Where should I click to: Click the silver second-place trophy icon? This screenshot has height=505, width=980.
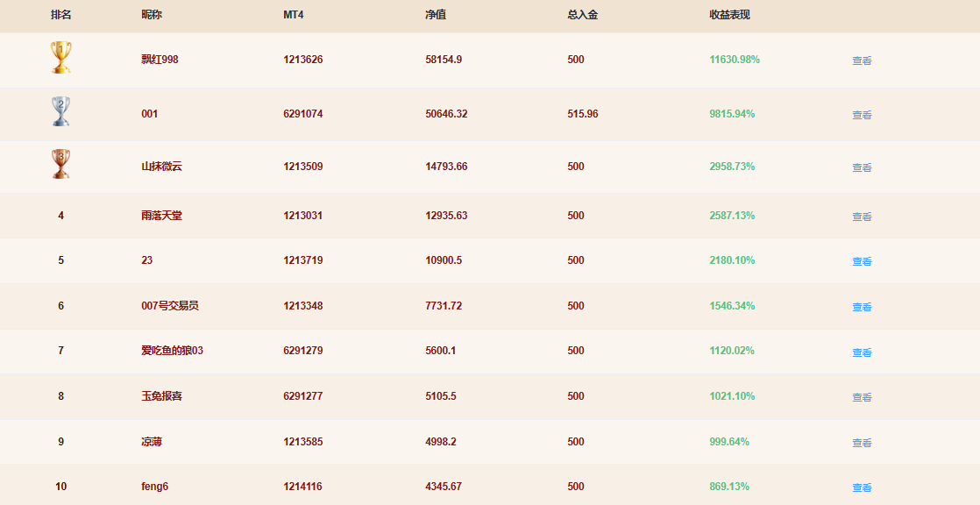tap(60, 111)
